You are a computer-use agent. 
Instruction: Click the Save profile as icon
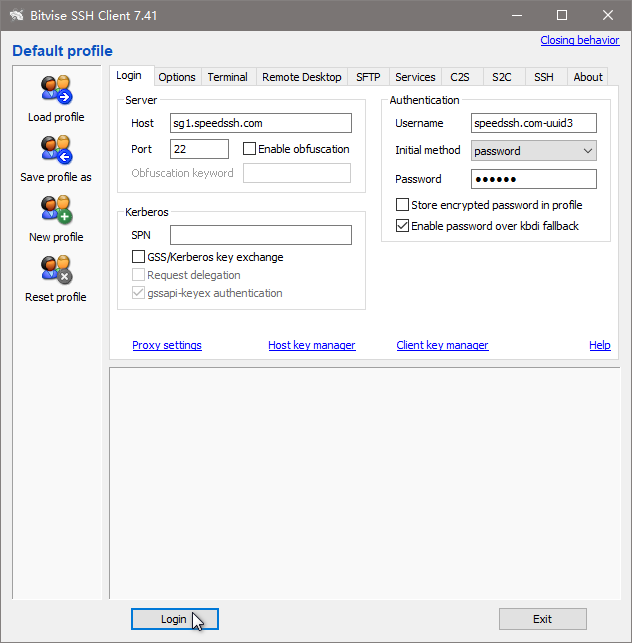pos(56,149)
